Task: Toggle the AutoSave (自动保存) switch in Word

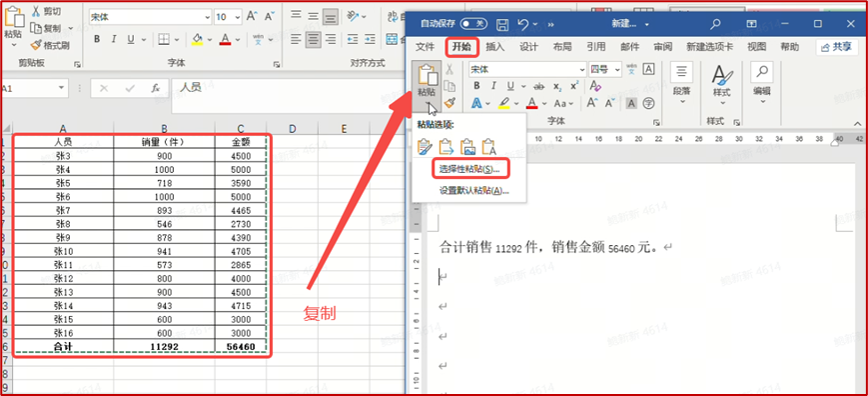Action: click(x=473, y=24)
